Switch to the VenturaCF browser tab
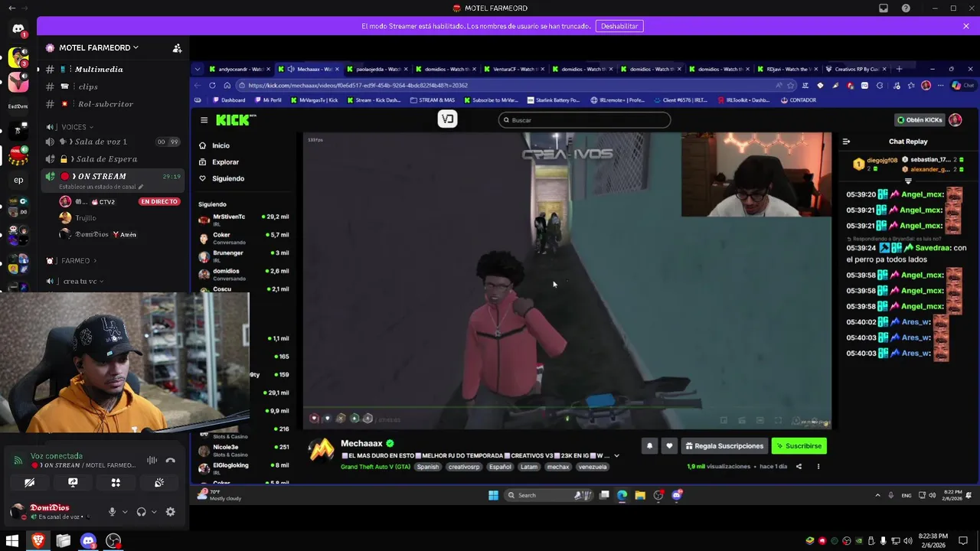This screenshot has height=551, width=980. coord(515,69)
